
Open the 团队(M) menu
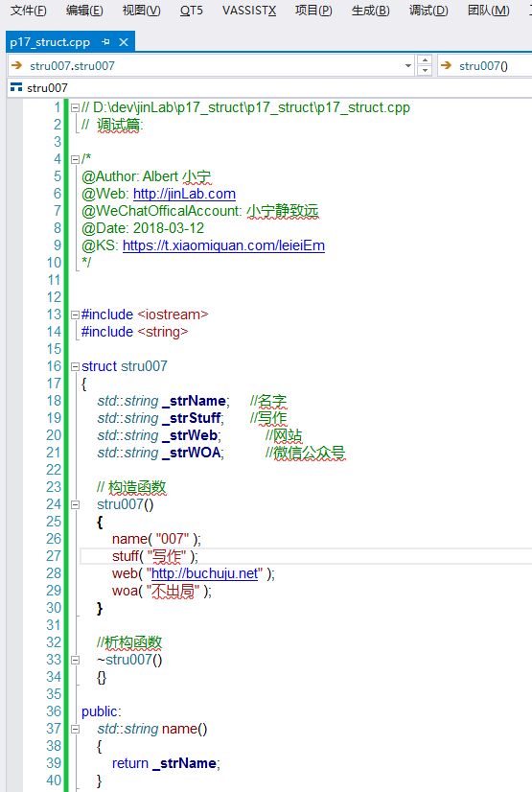pyautogui.click(x=488, y=11)
